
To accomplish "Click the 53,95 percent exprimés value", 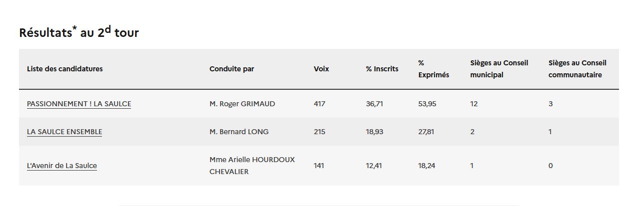I will (x=427, y=104).
